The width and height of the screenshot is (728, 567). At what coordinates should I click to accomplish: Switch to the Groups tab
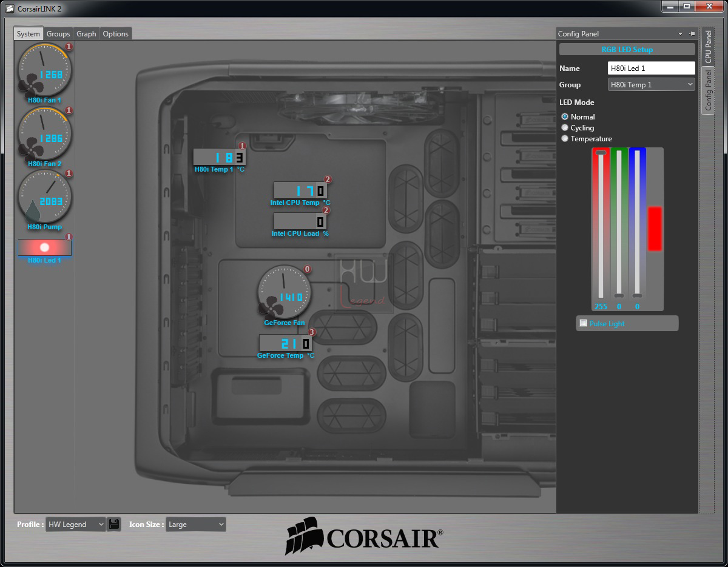(58, 34)
